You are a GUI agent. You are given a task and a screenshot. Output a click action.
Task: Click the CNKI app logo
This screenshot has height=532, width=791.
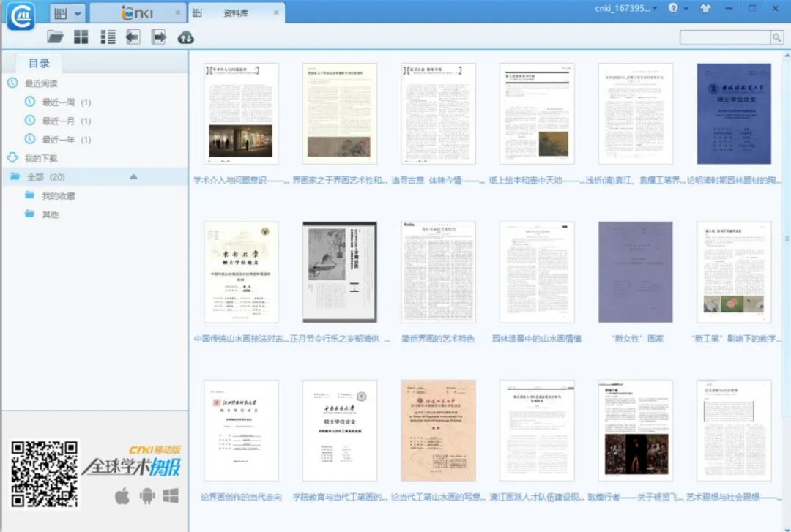[22, 15]
